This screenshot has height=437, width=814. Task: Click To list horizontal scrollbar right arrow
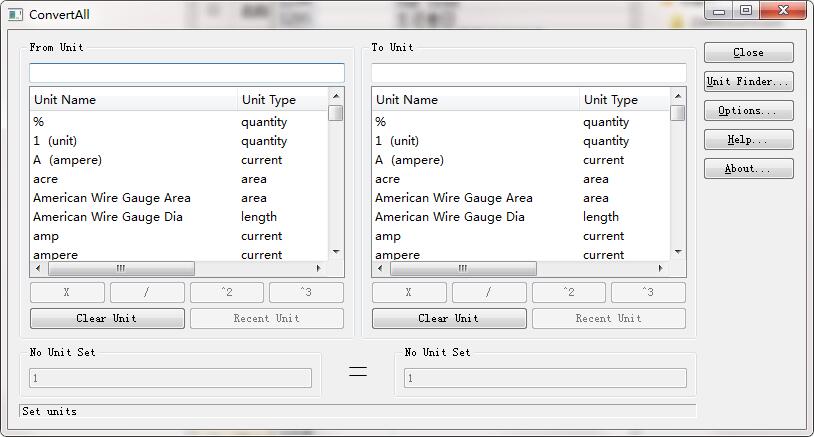click(x=660, y=268)
